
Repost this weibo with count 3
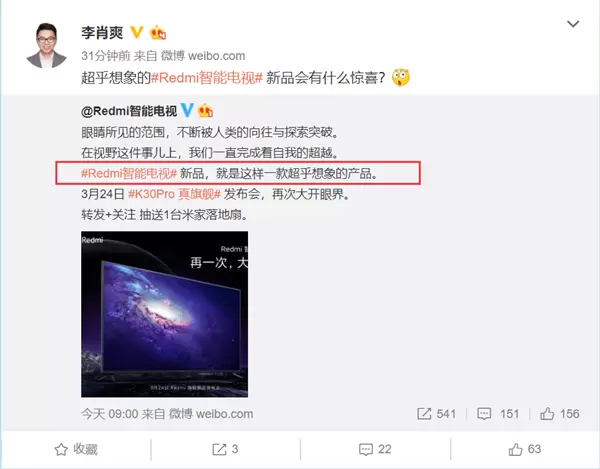(225, 449)
